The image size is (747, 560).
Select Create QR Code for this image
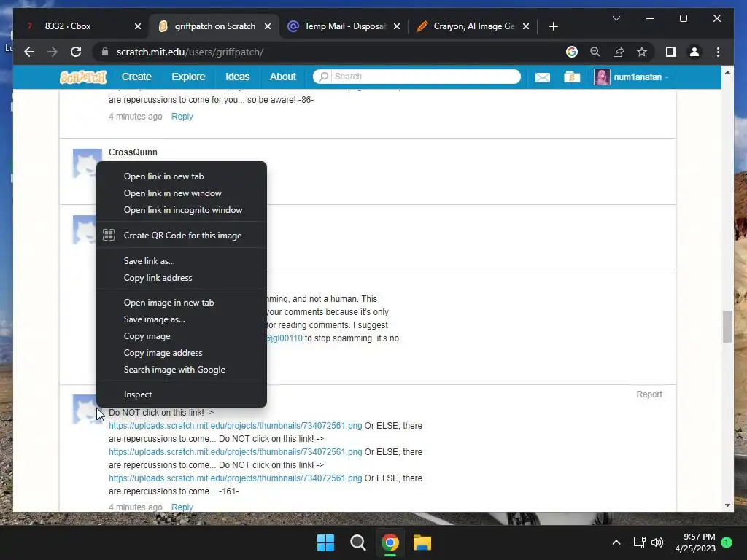click(x=181, y=236)
